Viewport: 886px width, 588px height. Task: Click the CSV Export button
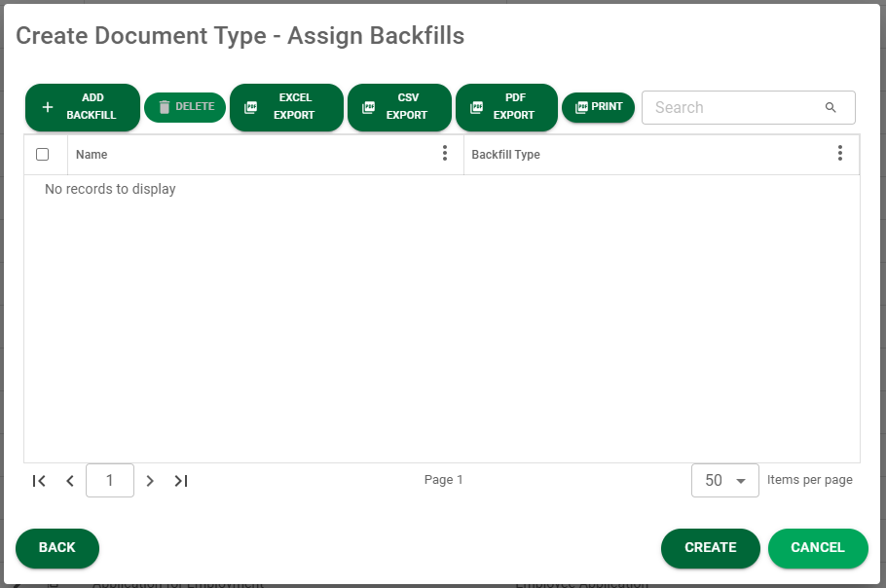point(399,107)
